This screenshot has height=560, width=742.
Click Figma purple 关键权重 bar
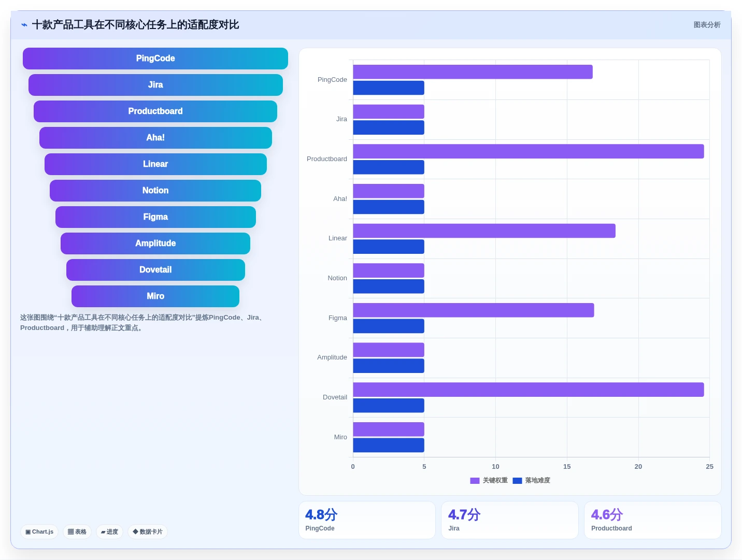coord(474,310)
